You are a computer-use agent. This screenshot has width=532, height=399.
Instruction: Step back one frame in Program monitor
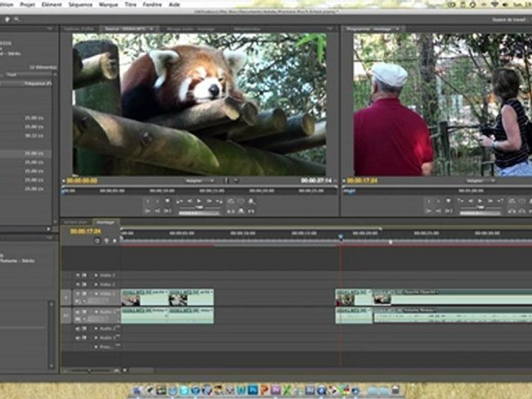coord(470,201)
